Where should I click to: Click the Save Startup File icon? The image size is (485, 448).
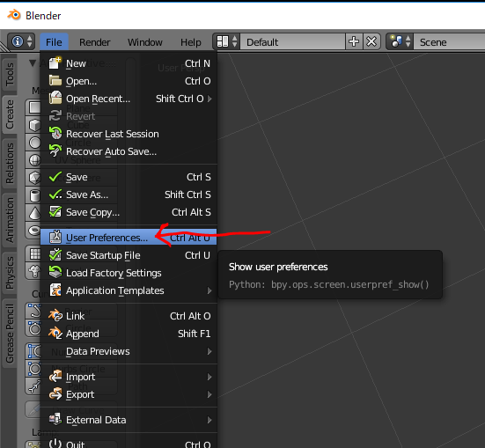(55, 255)
